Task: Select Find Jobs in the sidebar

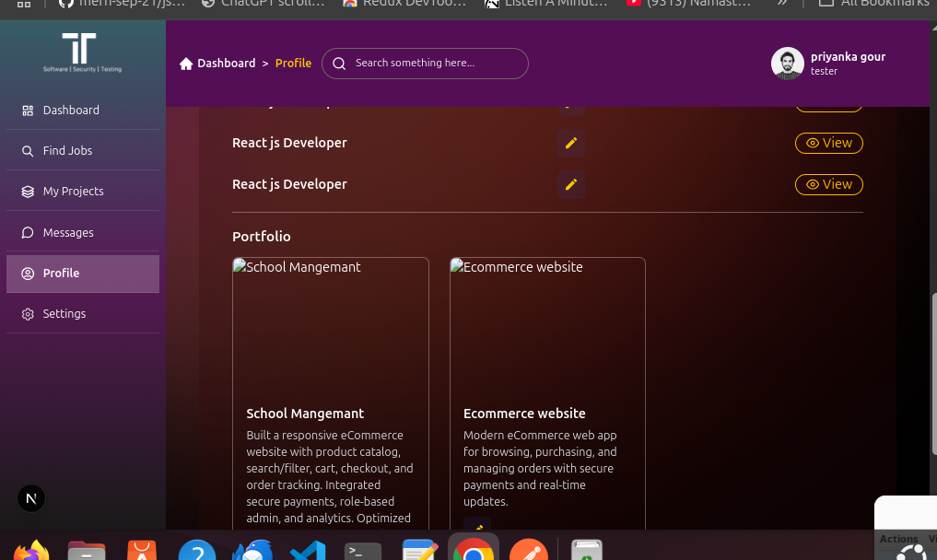Action: [x=67, y=151]
